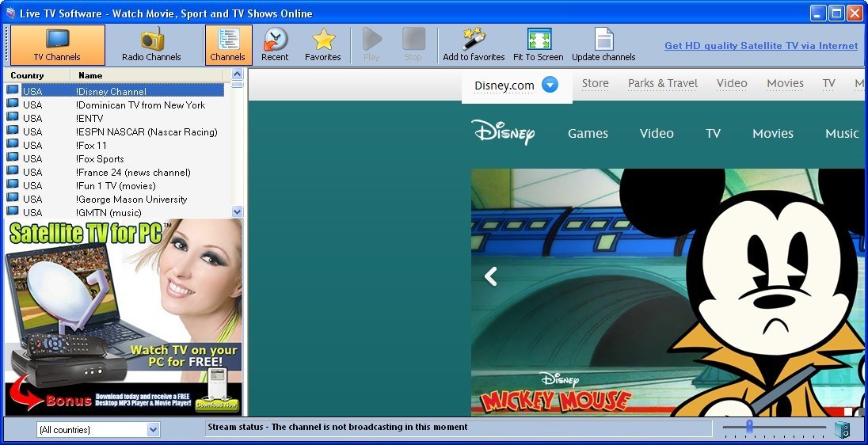Click TV icon beside !Fox Sports row
The width and height of the screenshot is (868, 445).
click(x=12, y=158)
